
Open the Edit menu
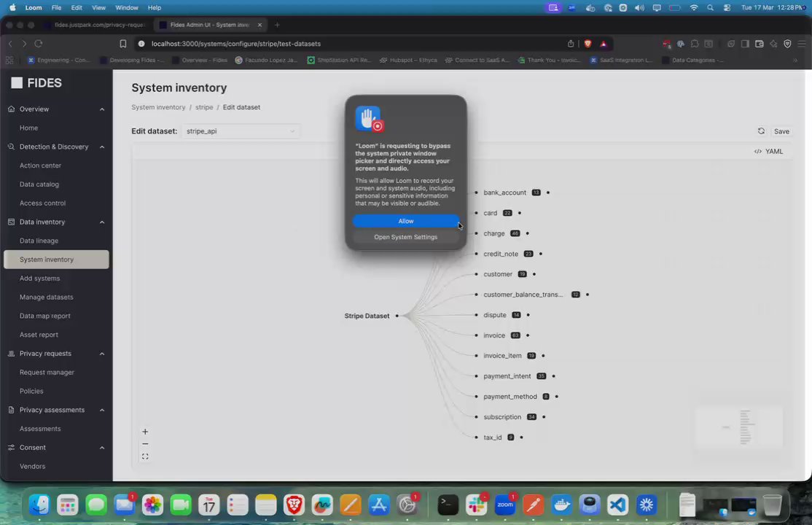[77, 8]
